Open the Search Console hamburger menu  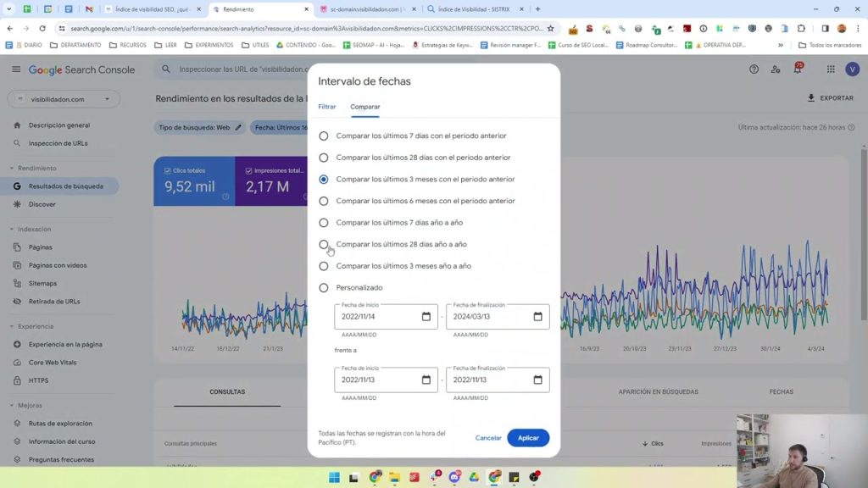click(x=16, y=69)
